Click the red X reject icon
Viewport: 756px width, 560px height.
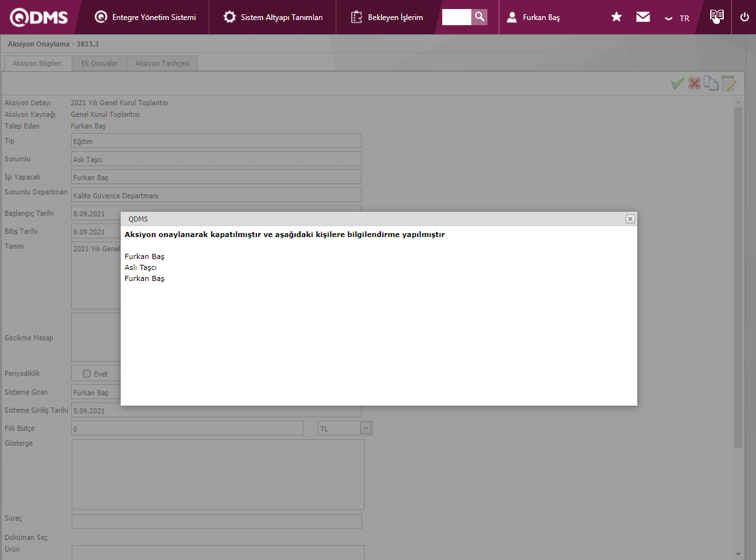695,83
